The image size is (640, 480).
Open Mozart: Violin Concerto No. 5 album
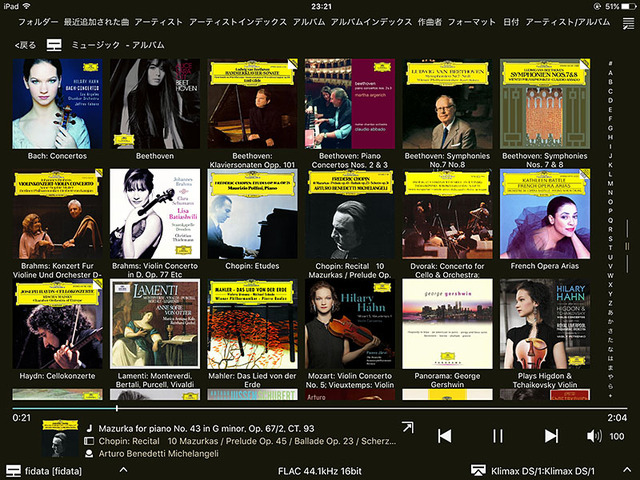click(350, 324)
